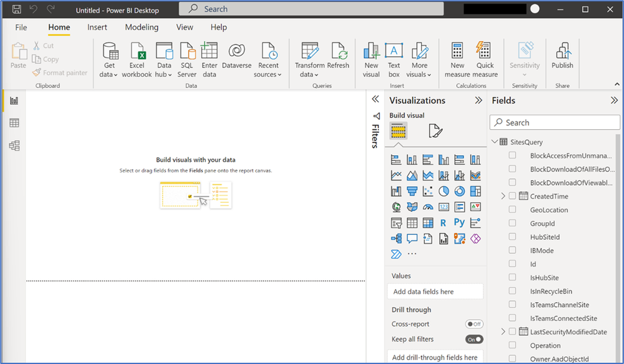Toggle the Cross-report switch

[474, 324]
